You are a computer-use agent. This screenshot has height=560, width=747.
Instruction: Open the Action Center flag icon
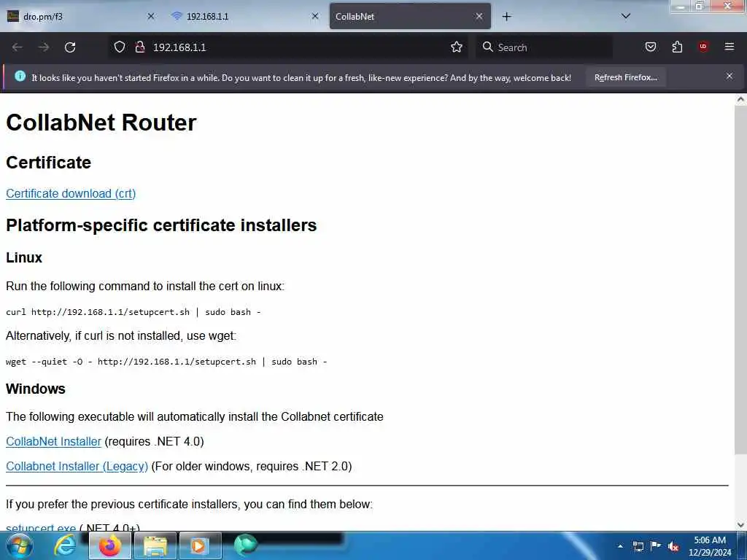(x=656, y=545)
